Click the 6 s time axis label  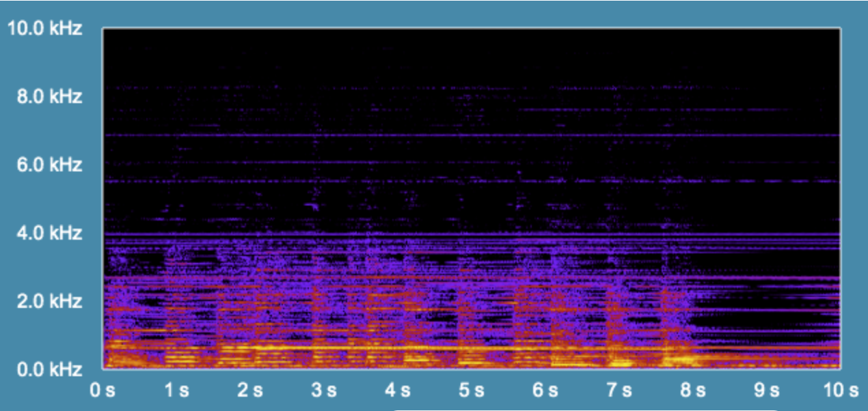[545, 391]
